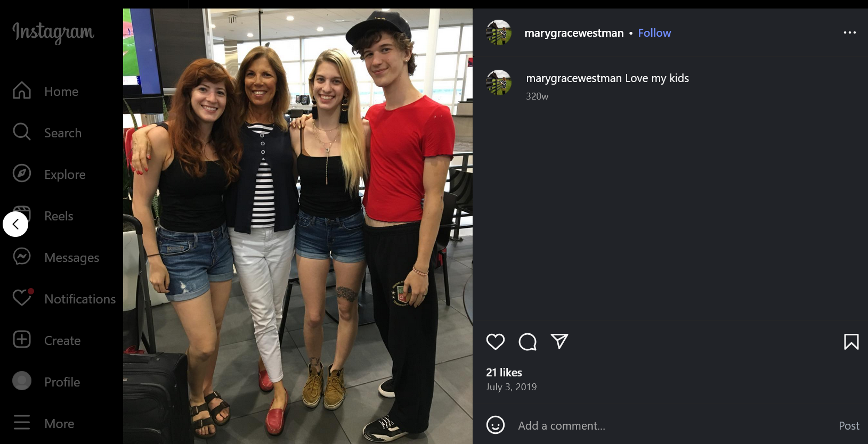Follow marygracewestman
Screen dimensions: 868x444
pyautogui.click(x=654, y=33)
